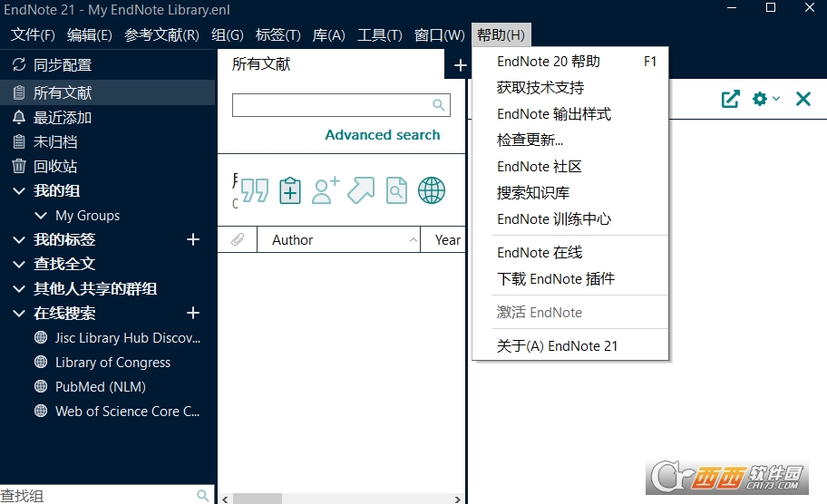Open the online search globe icon

pyautogui.click(x=432, y=190)
